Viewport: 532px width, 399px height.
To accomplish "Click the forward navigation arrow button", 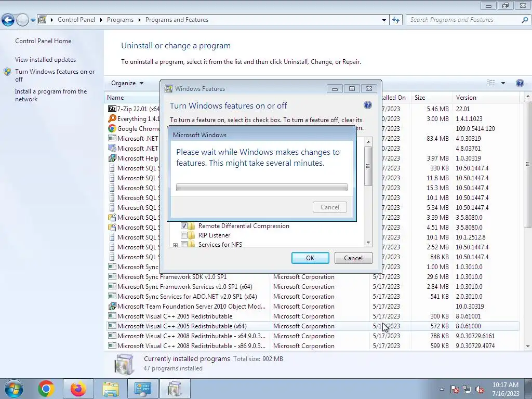I will 22,20.
